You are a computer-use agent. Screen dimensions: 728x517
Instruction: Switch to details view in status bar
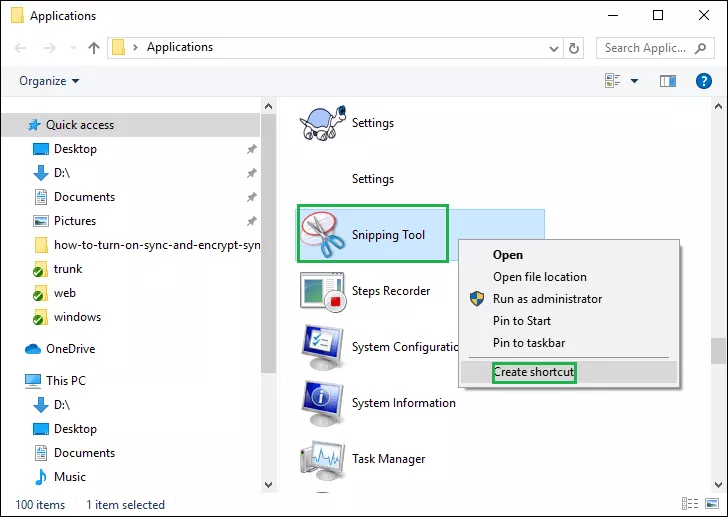click(690, 504)
